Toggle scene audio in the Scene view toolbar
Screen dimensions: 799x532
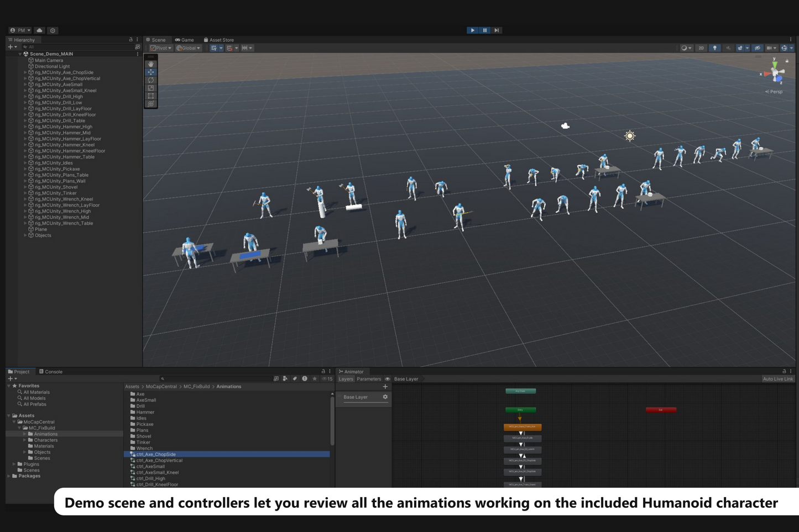[x=728, y=48]
